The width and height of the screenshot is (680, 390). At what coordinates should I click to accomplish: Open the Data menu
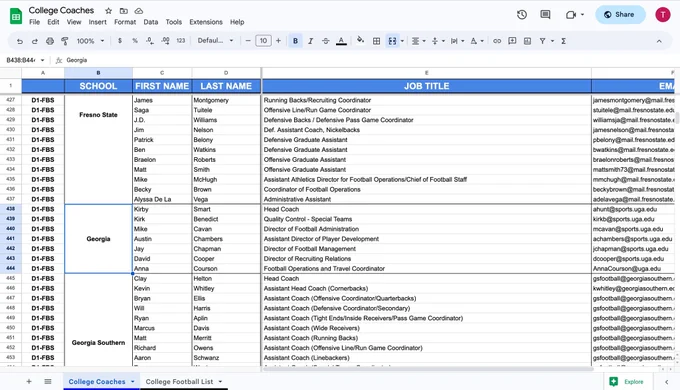[x=151, y=22]
